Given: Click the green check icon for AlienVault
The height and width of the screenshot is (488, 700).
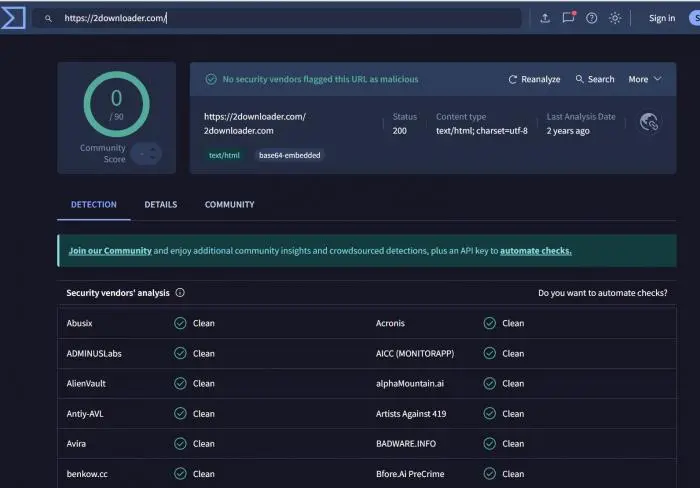Looking at the screenshot, I should (x=180, y=383).
